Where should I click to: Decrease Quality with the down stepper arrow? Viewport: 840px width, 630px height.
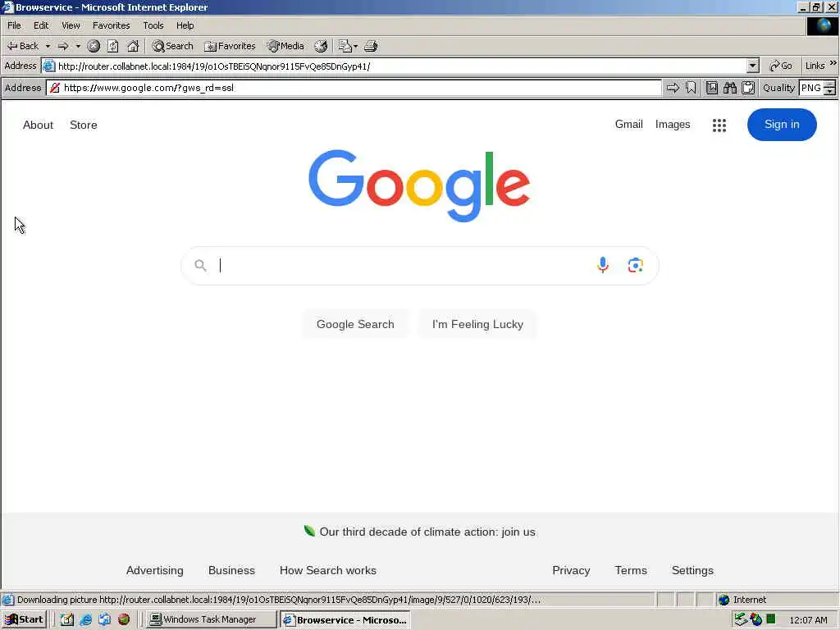click(830, 92)
